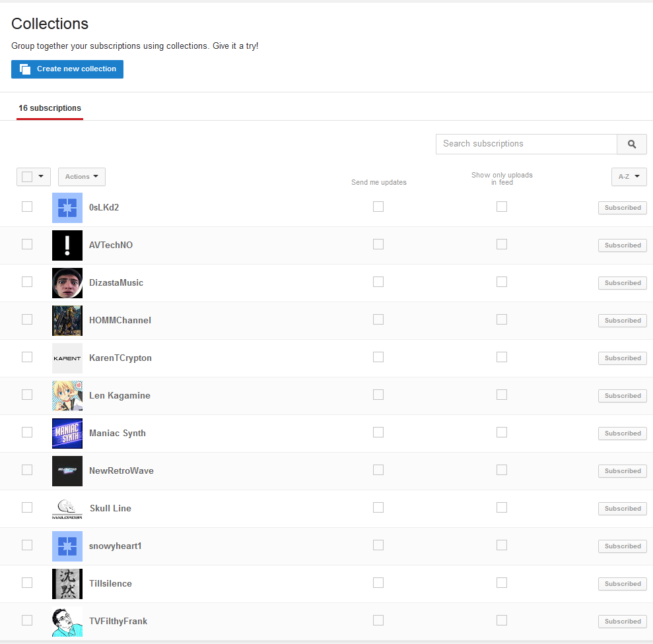Viewport: 653px width, 644px height.
Task: Click the search magnifier icon button
Action: pos(631,144)
